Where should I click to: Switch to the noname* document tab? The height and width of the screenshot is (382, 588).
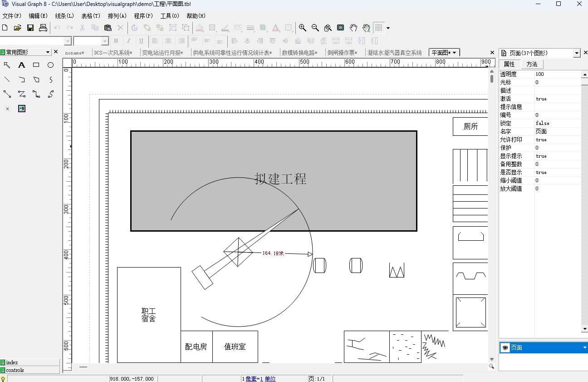coord(74,53)
